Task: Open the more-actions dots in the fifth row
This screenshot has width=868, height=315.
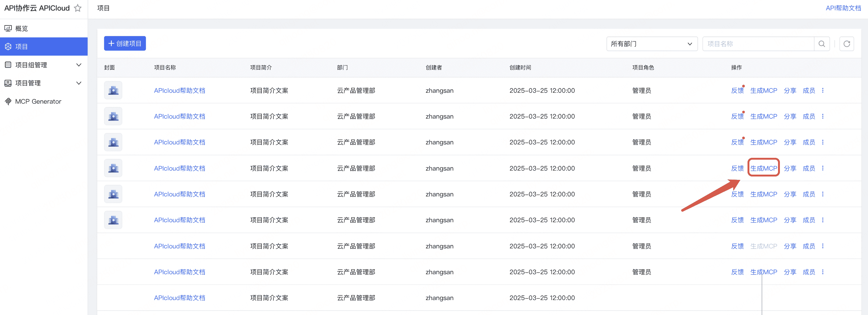Action: 823,194
